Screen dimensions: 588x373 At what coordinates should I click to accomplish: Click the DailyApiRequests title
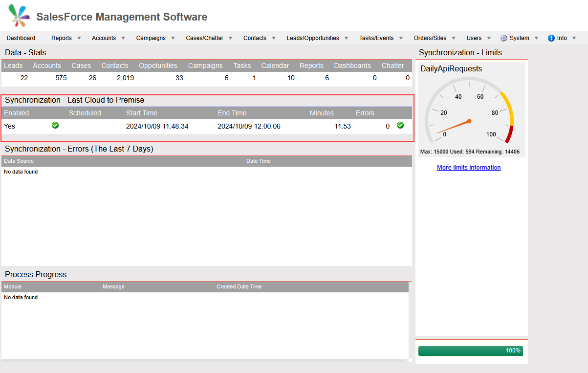click(451, 69)
